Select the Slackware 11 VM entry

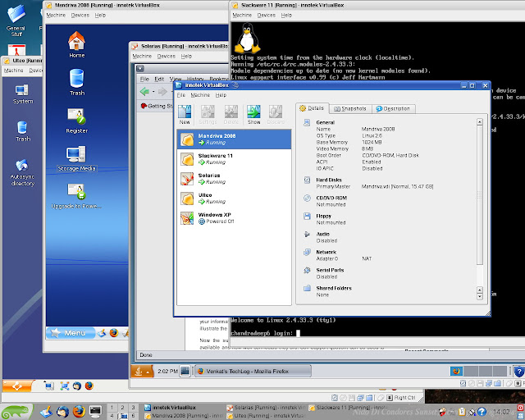(234, 159)
